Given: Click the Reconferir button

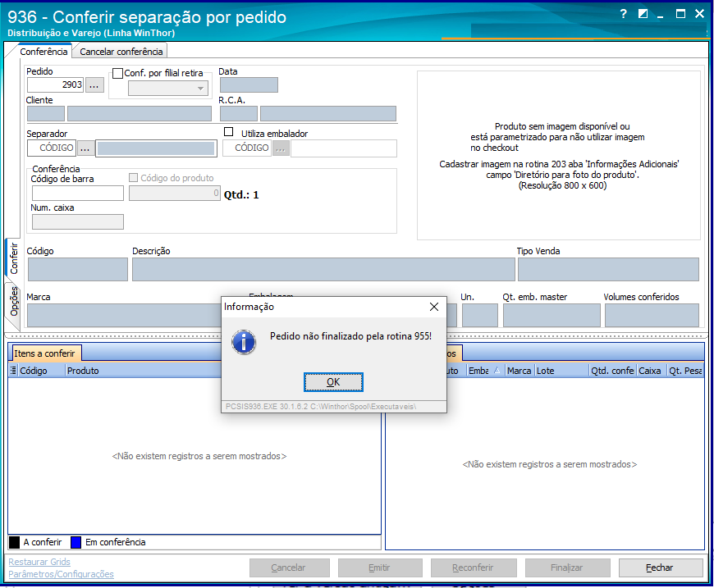Looking at the screenshot, I should [474, 567].
